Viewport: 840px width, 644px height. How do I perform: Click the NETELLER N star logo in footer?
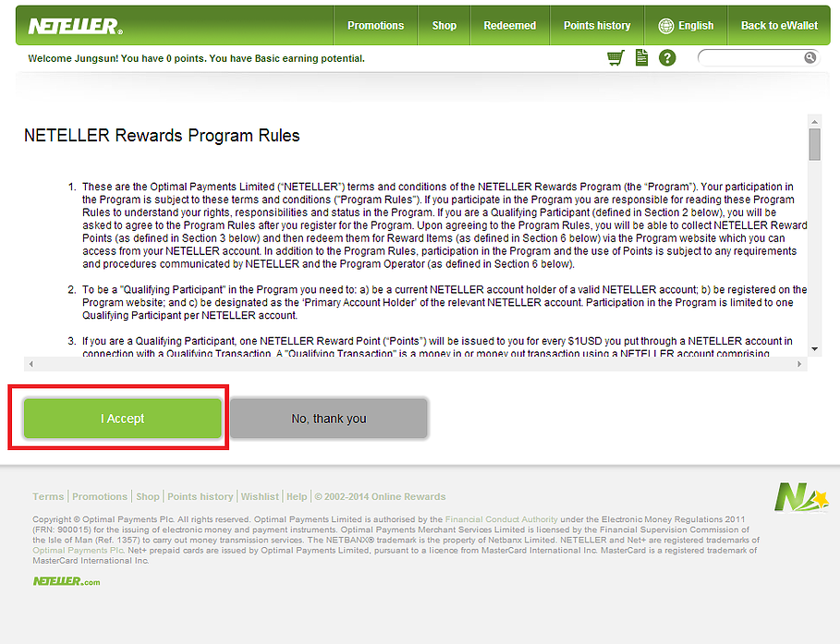pyautogui.click(x=801, y=497)
